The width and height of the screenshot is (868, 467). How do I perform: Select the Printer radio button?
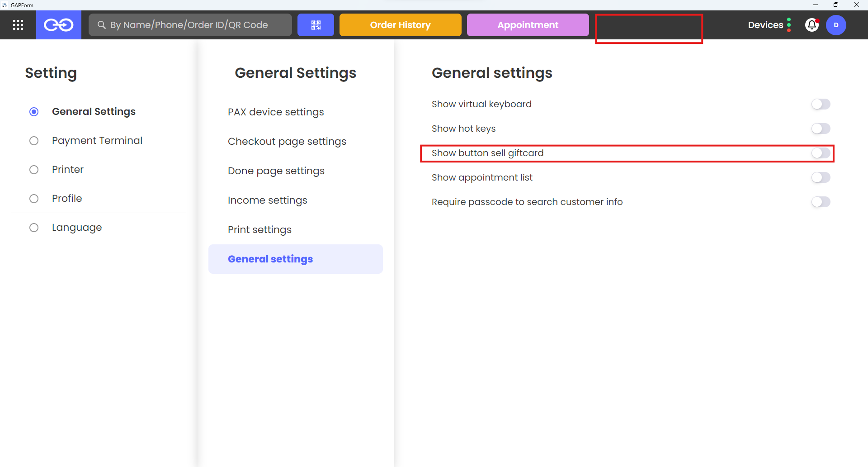[x=34, y=170]
